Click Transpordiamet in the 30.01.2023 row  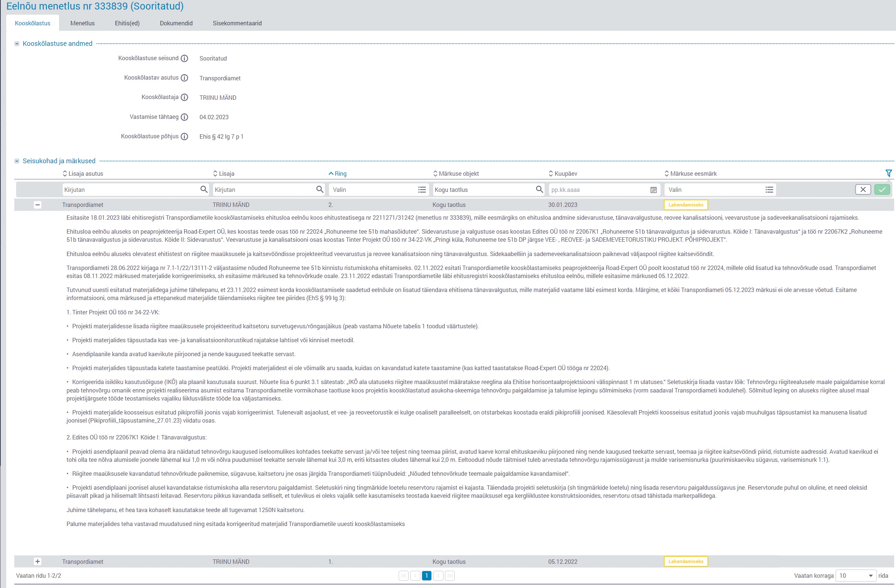(83, 205)
